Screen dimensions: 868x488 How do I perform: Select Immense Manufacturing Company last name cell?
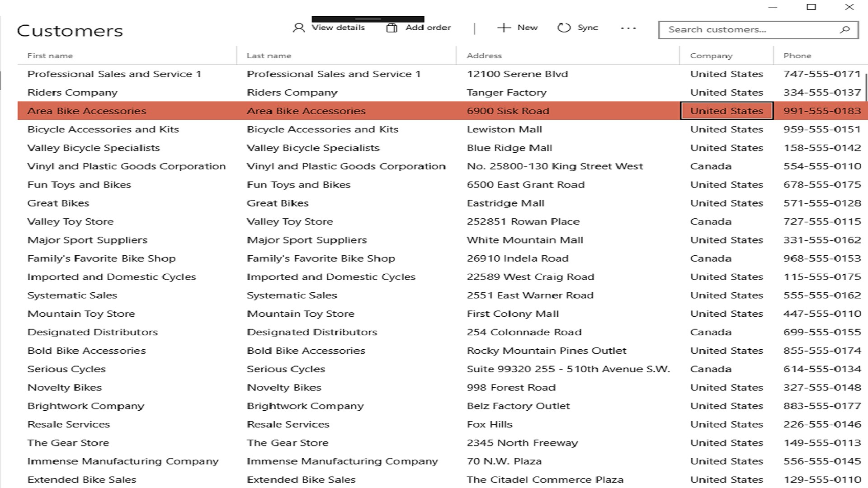[x=342, y=461]
